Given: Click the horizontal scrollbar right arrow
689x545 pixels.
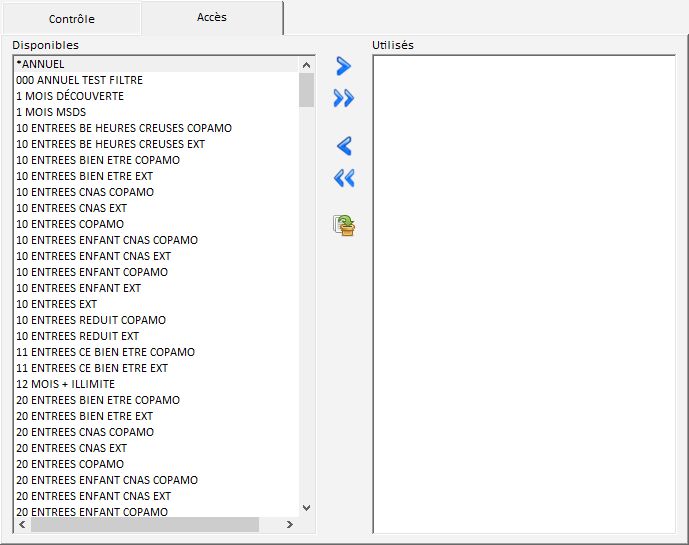Looking at the screenshot, I should tap(290, 525).
